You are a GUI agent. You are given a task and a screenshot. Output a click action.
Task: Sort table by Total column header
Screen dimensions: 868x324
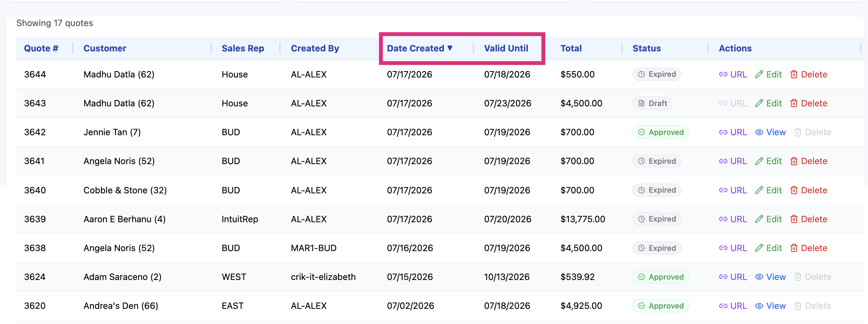pyautogui.click(x=571, y=48)
